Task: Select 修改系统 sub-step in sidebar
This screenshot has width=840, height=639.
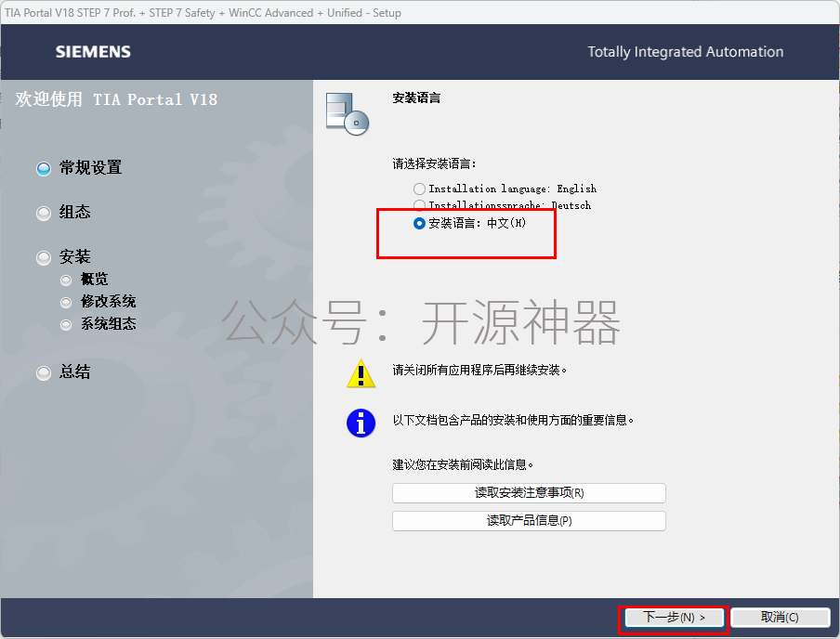Action: 98,302
